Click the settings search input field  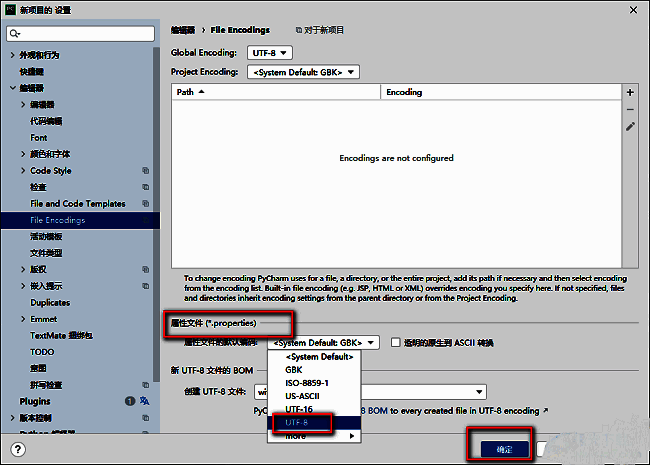point(85,33)
